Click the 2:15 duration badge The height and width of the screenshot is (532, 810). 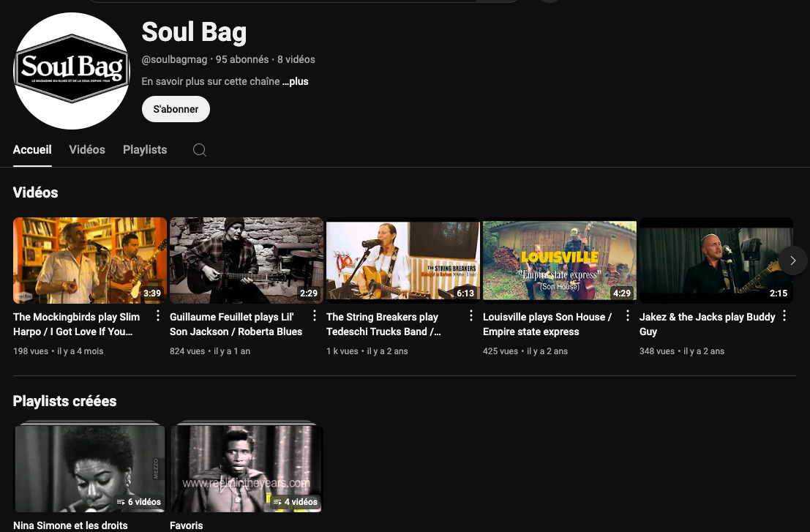pyautogui.click(x=778, y=293)
